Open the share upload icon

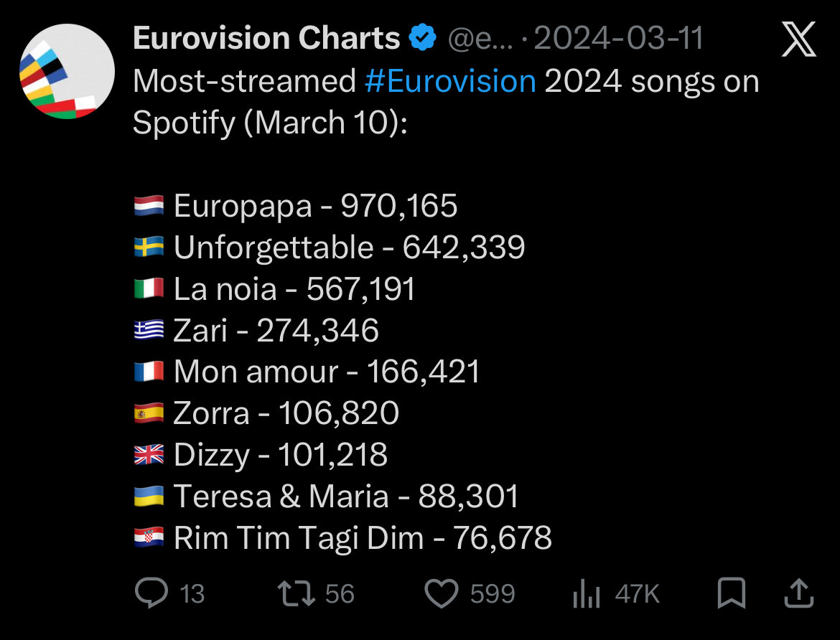pos(798,593)
